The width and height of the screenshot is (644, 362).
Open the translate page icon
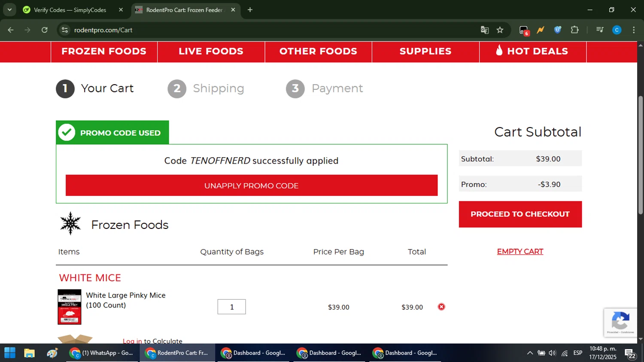(x=485, y=30)
